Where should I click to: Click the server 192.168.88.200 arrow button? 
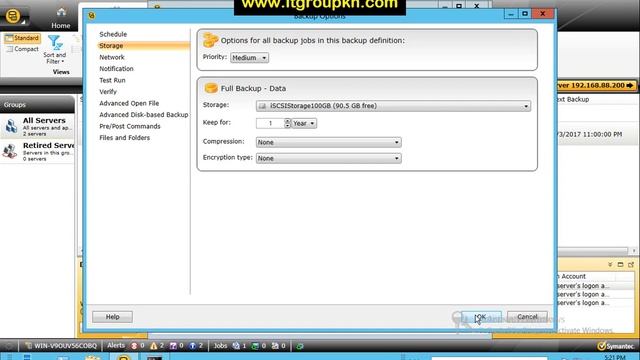point(630,85)
